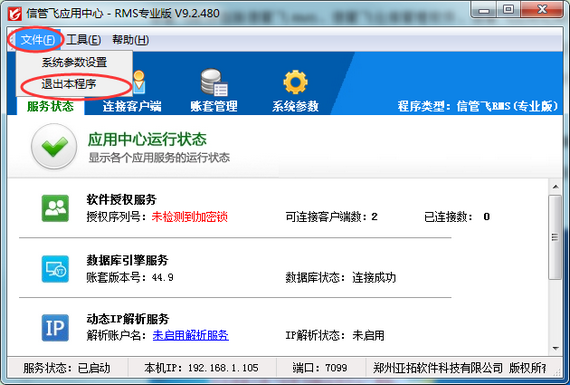Click the green 软件授权服务 users icon

click(x=55, y=208)
